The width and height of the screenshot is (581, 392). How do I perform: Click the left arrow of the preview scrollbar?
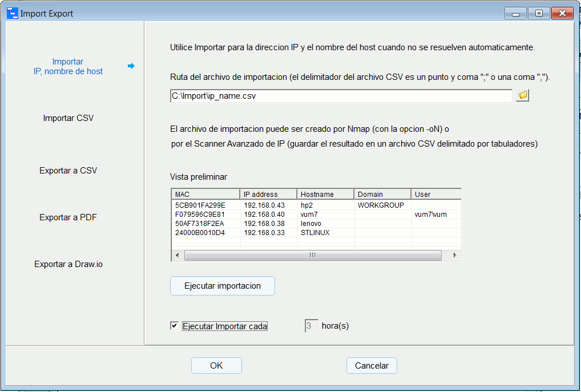click(x=177, y=255)
